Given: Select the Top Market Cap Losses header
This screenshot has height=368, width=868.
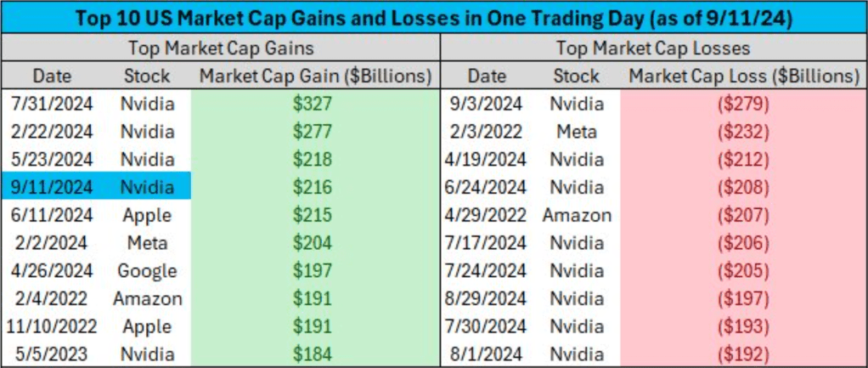Looking at the screenshot, I should (654, 48).
